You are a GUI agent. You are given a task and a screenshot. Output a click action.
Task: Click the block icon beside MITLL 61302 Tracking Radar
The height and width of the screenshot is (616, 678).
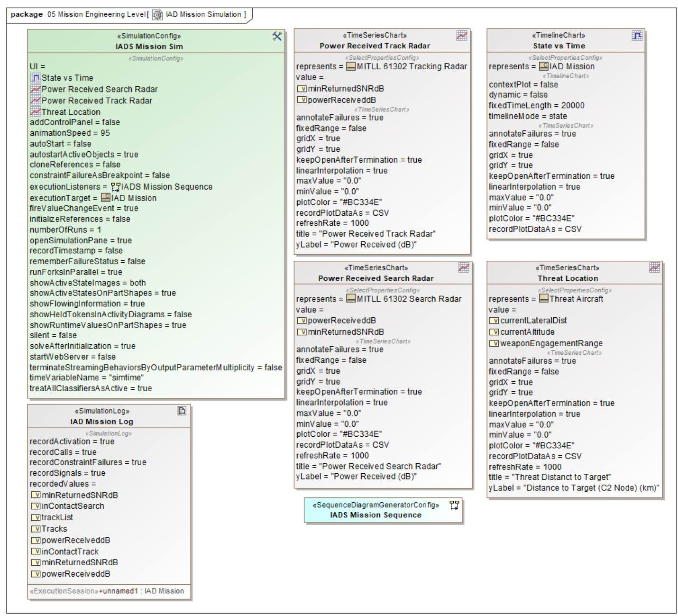click(351, 66)
